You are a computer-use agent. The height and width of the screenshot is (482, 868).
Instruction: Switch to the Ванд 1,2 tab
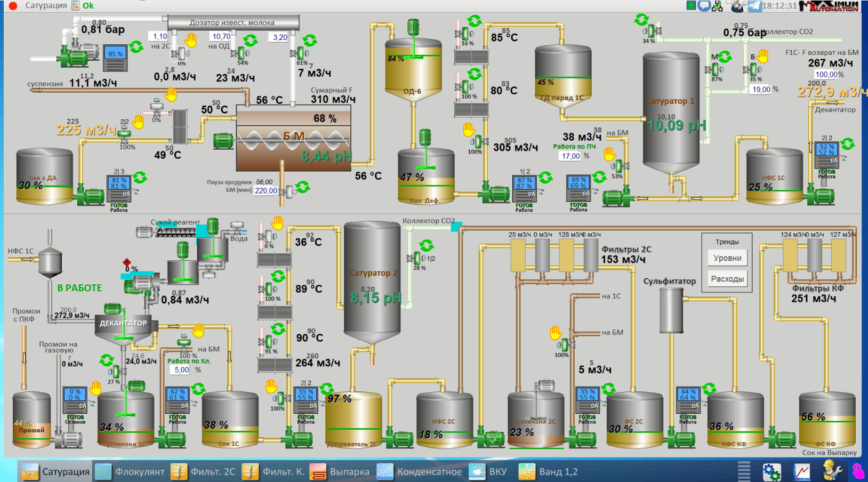coord(549,471)
